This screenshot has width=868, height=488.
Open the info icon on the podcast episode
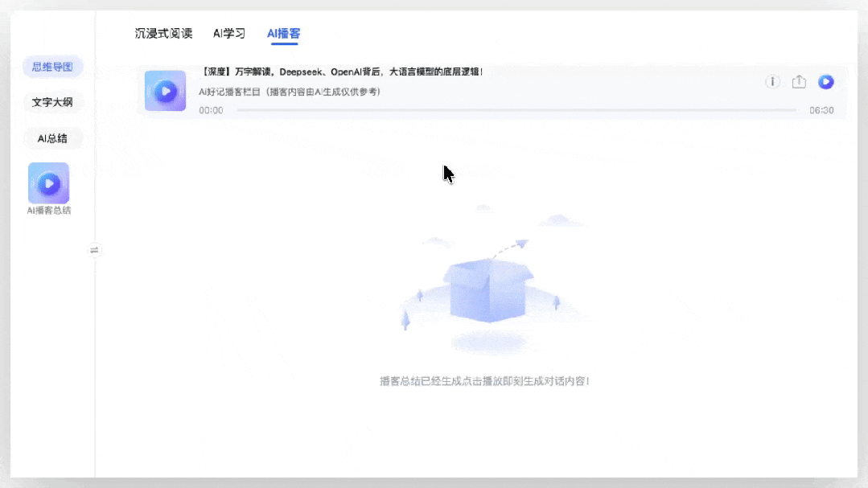[772, 82]
